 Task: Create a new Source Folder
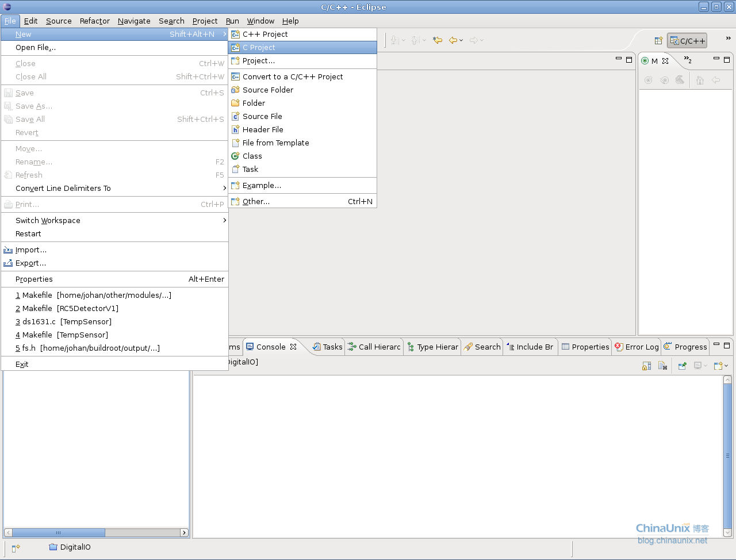(302, 90)
